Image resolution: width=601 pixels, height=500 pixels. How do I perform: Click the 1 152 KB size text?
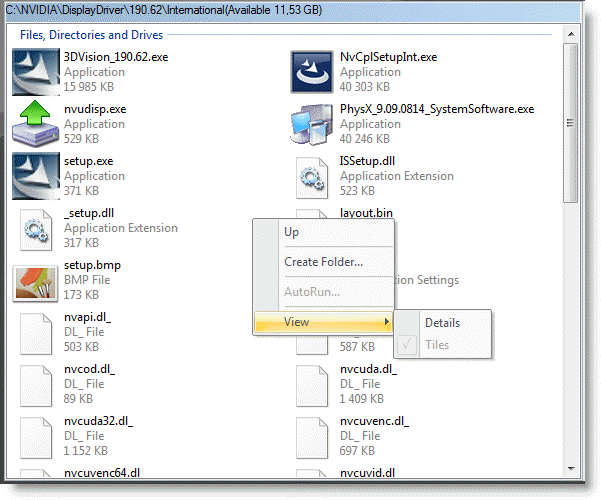[x=86, y=451]
